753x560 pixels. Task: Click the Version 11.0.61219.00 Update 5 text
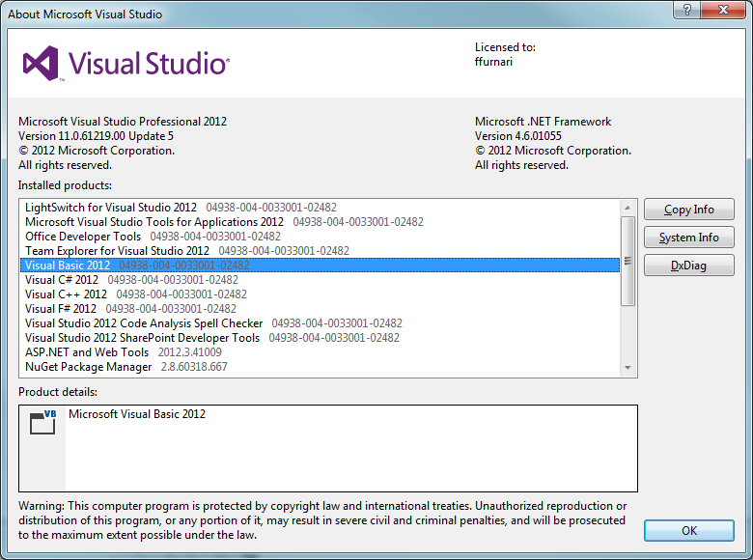[96, 136]
